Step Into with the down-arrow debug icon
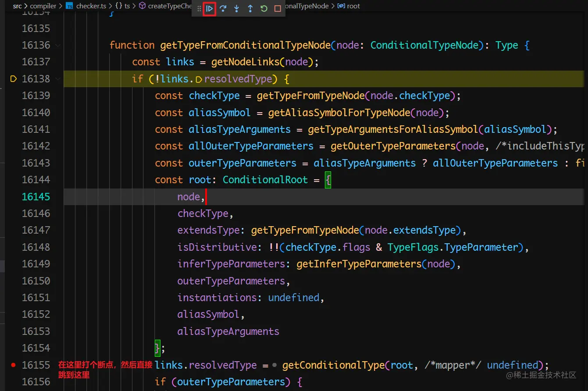This screenshot has height=391, width=588. click(237, 8)
